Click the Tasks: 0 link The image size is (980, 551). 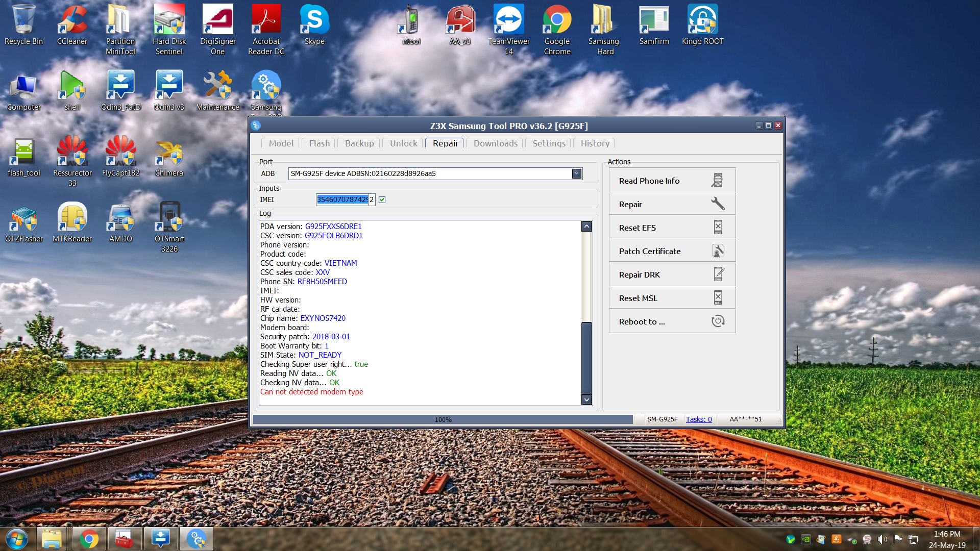(698, 419)
